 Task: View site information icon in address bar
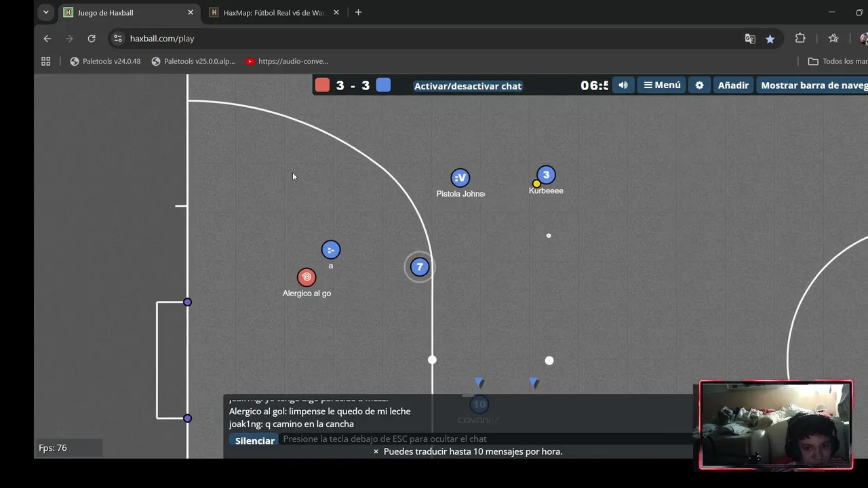(118, 39)
